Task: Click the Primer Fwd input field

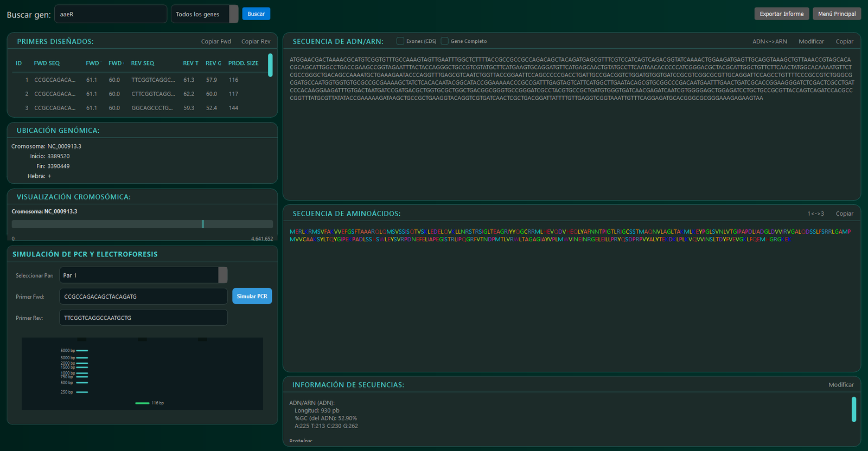Action: pyautogui.click(x=143, y=297)
